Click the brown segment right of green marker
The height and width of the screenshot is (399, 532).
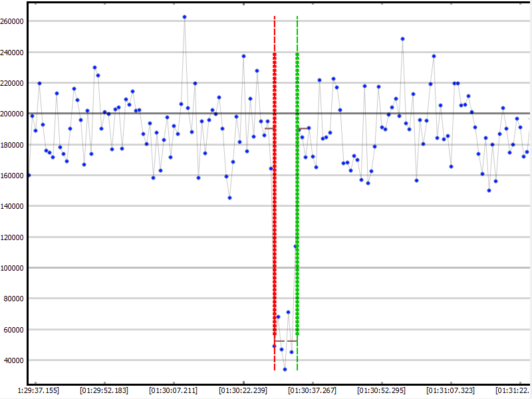(x=303, y=128)
